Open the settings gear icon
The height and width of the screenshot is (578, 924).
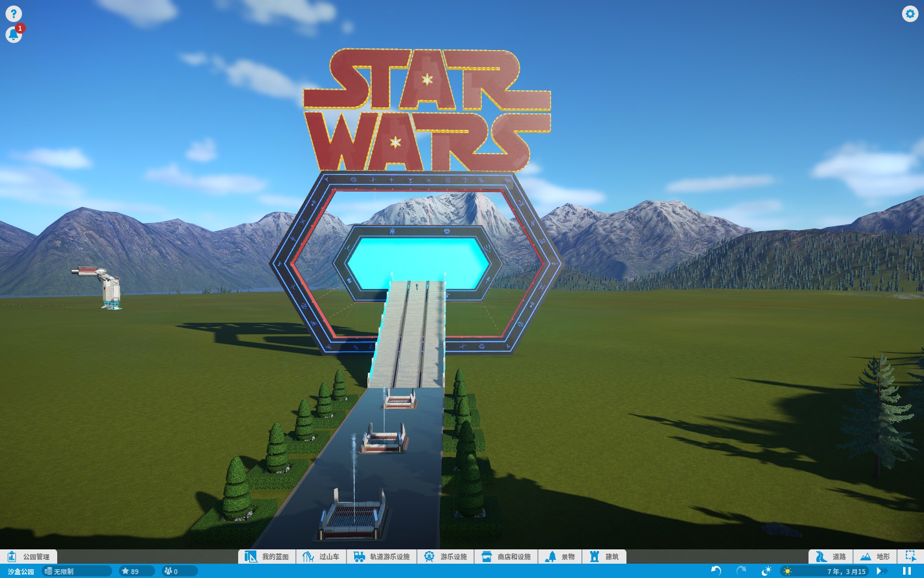point(910,14)
